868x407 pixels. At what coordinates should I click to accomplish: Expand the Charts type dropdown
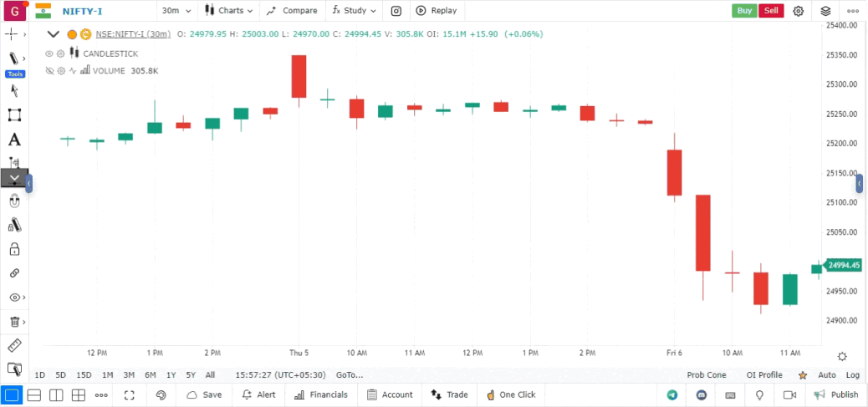pos(227,11)
